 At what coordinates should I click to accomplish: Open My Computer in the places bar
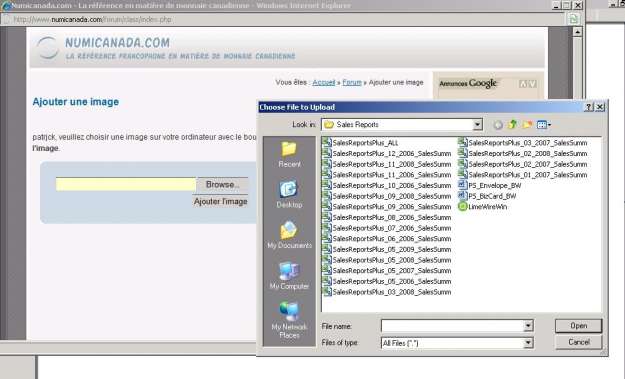[x=289, y=276]
